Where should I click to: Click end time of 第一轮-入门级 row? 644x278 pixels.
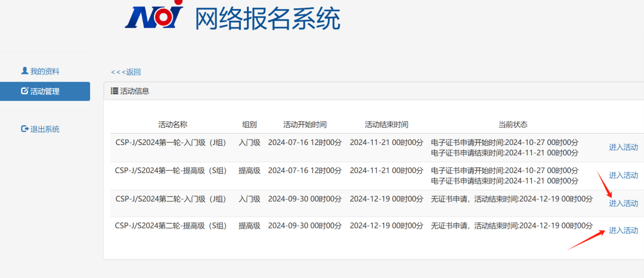[x=386, y=143]
